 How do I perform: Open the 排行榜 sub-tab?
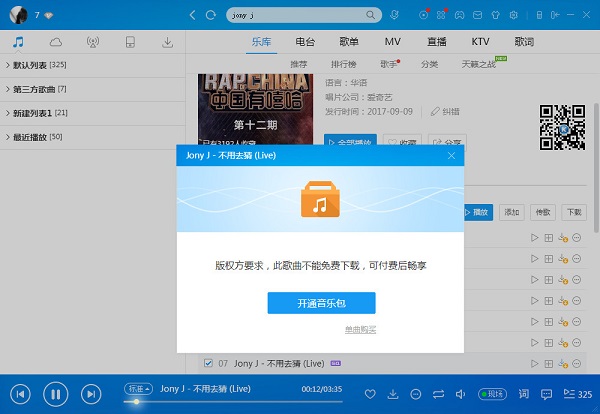click(x=344, y=64)
